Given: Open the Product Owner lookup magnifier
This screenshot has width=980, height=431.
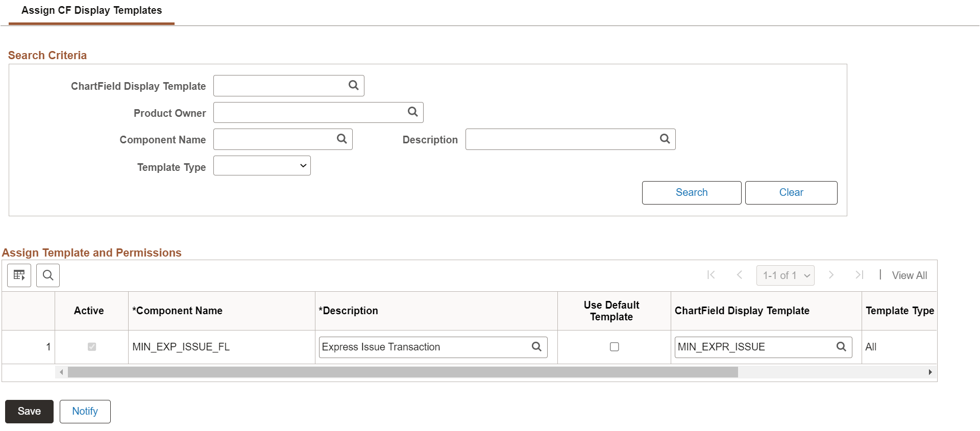Looking at the screenshot, I should (x=412, y=112).
